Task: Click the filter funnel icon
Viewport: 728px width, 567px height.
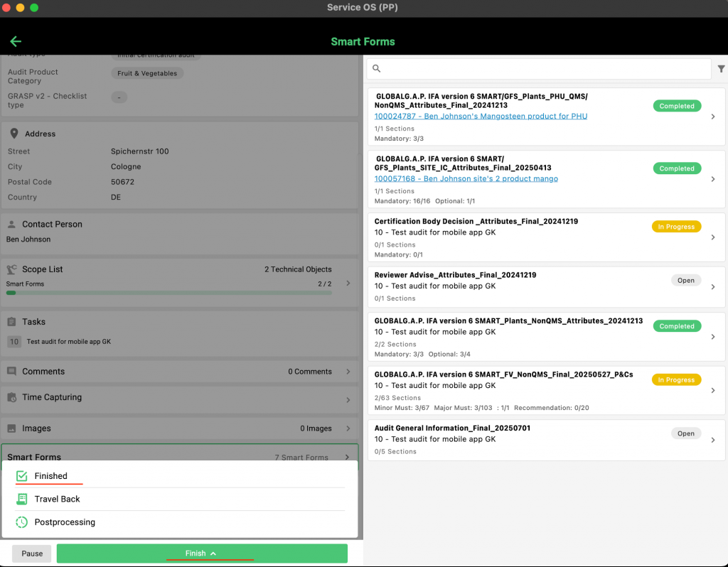Action: click(721, 69)
